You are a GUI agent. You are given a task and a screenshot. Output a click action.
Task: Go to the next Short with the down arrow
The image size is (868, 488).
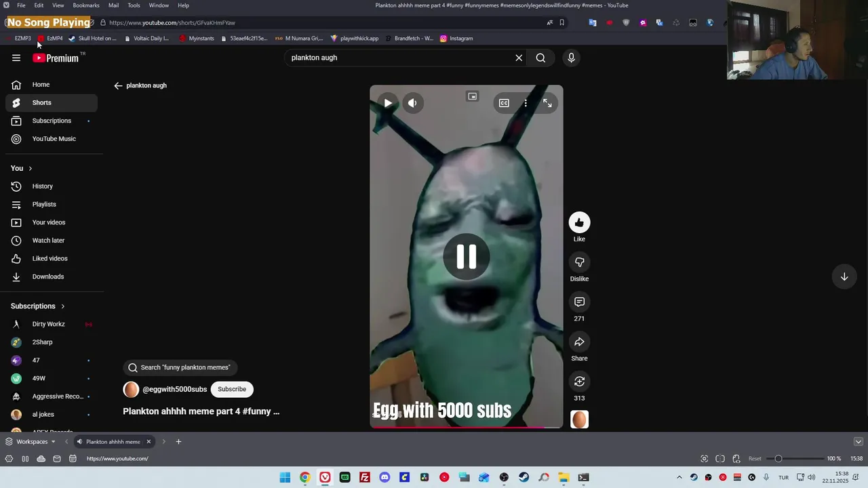point(844,277)
